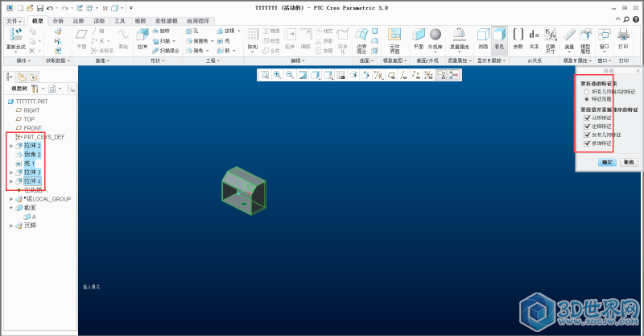Select radio 特征范围
Screen dimensions: 644x336
[587, 99]
